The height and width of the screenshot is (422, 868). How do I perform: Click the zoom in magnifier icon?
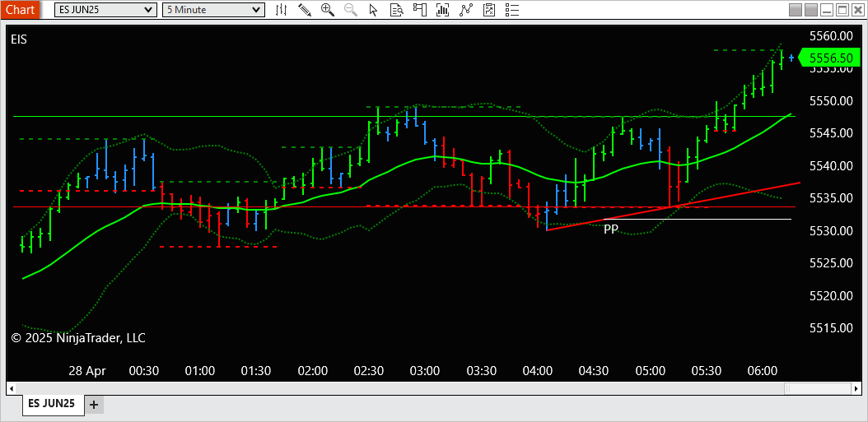click(x=327, y=9)
